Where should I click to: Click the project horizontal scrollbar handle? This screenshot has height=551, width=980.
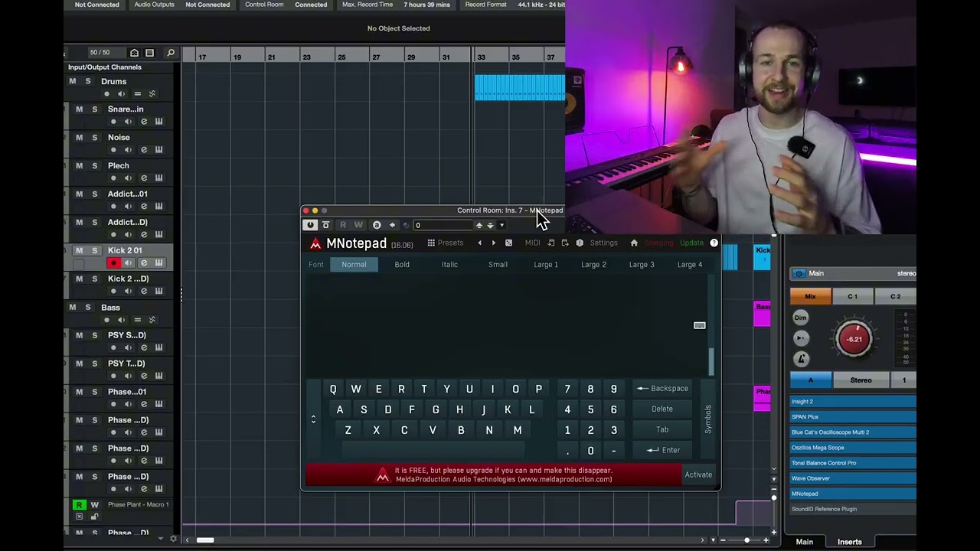click(205, 540)
